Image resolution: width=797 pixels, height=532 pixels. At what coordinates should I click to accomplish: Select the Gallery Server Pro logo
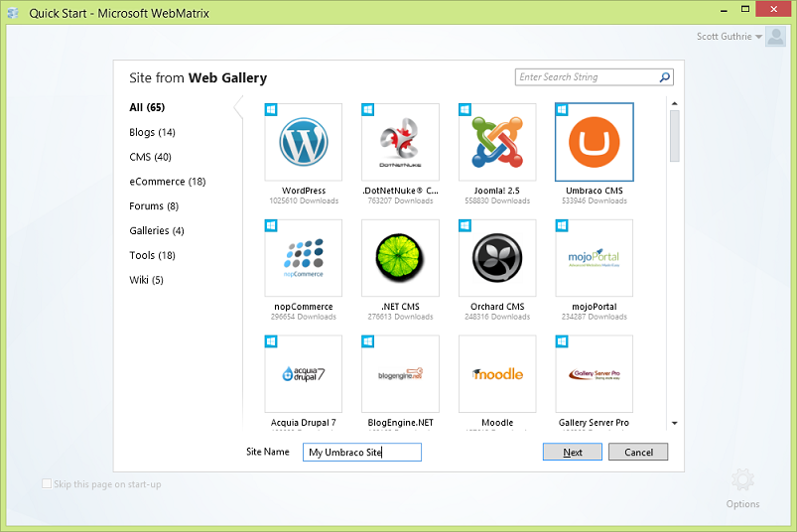point(595,374)
